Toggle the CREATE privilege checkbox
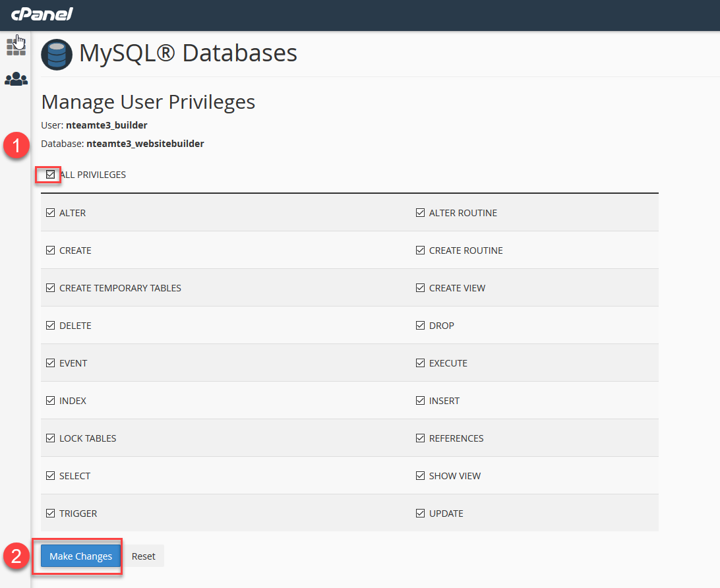 [51, 250]
